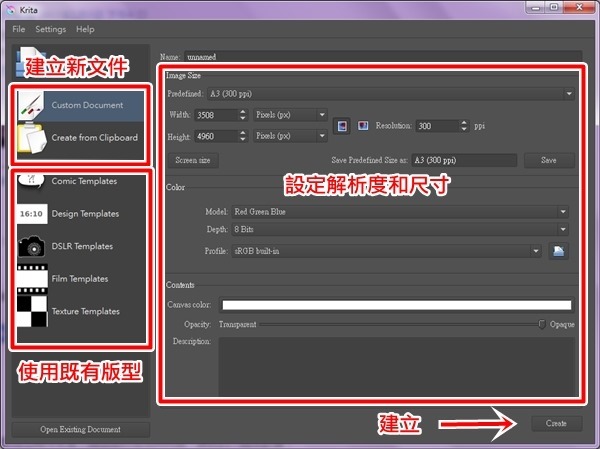Expand the Predefined size dropdown
600x449 pixels.
click(400, 94)
